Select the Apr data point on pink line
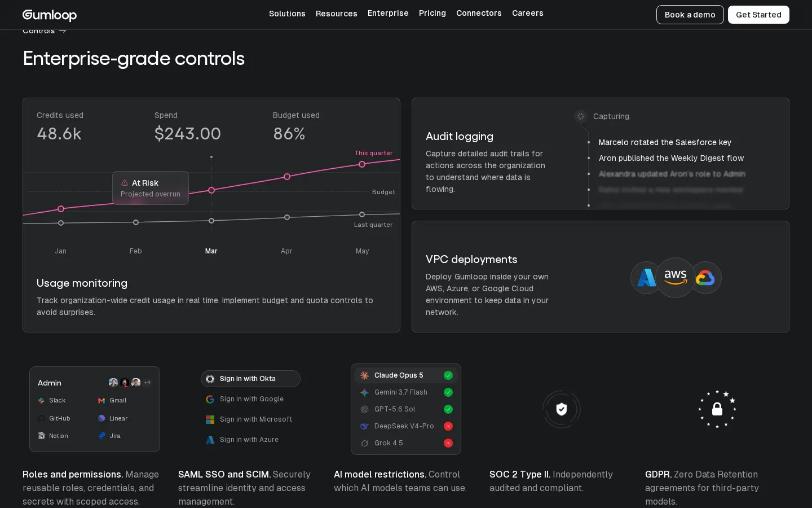 click(287, 177)
